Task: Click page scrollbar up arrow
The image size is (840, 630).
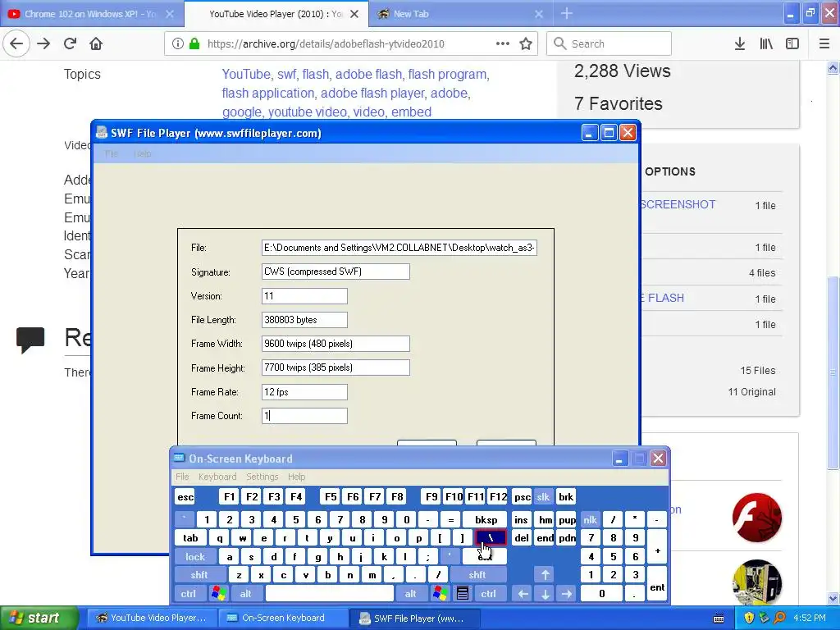Action: (x=833, y=67)
